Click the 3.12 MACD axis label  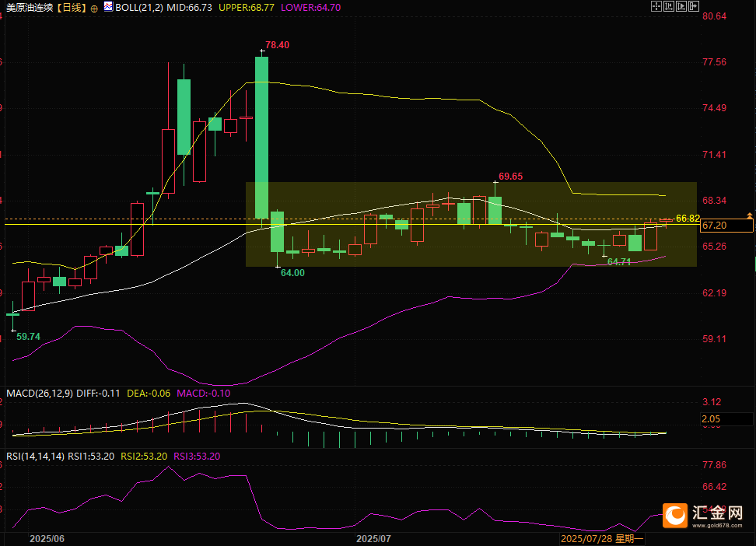coord(712,402)
